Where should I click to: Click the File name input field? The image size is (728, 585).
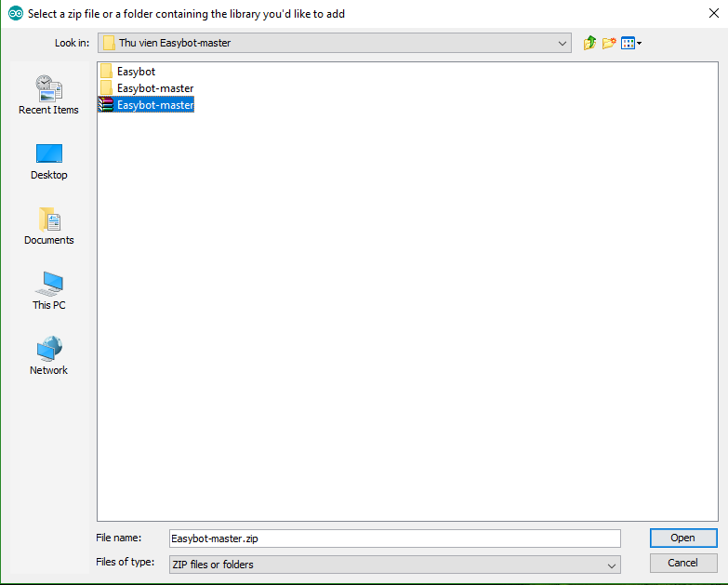click(x=394, y=538)
